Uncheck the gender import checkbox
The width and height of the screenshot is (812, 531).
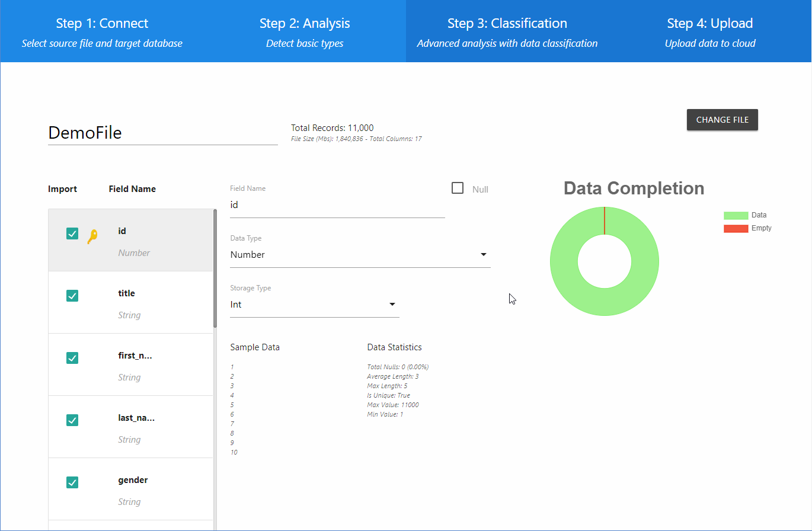tap(72, 482)
